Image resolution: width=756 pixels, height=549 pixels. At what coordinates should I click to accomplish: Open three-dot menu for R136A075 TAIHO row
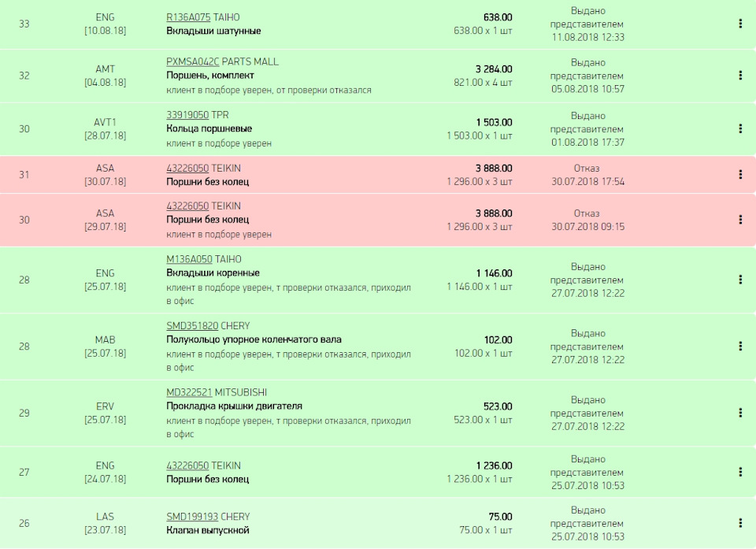pos(740,24)
